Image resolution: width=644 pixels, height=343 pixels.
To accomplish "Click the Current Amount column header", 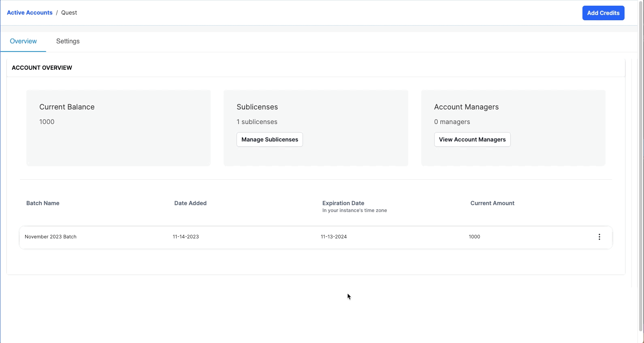I will (x=493, y=203).
